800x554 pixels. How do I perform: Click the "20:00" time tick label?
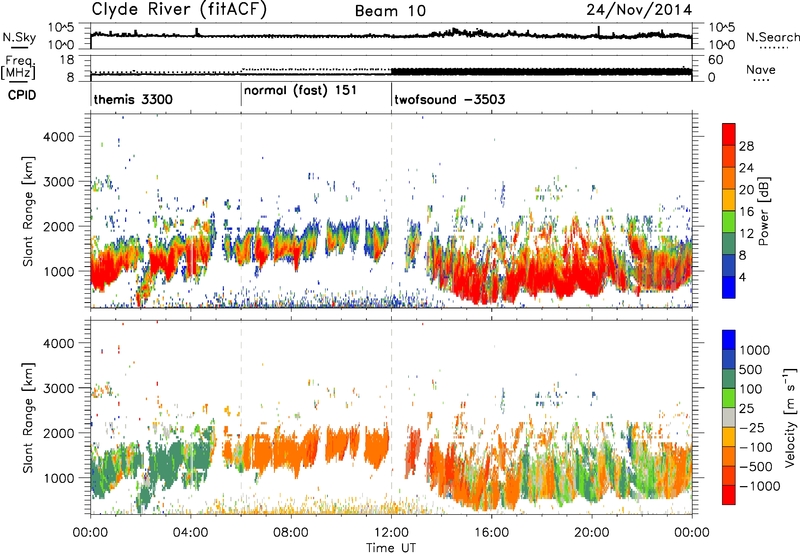point(592,533)
